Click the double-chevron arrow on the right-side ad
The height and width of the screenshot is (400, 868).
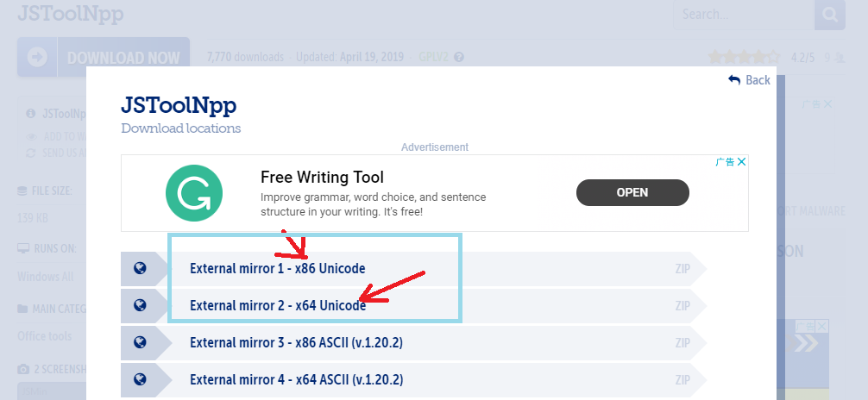coord(807,343)
